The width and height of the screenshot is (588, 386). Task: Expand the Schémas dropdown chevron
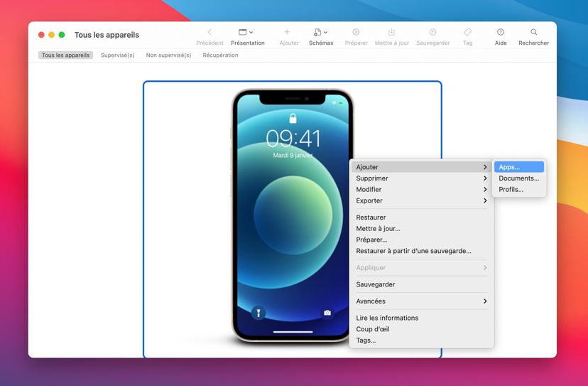coord(325,33)
